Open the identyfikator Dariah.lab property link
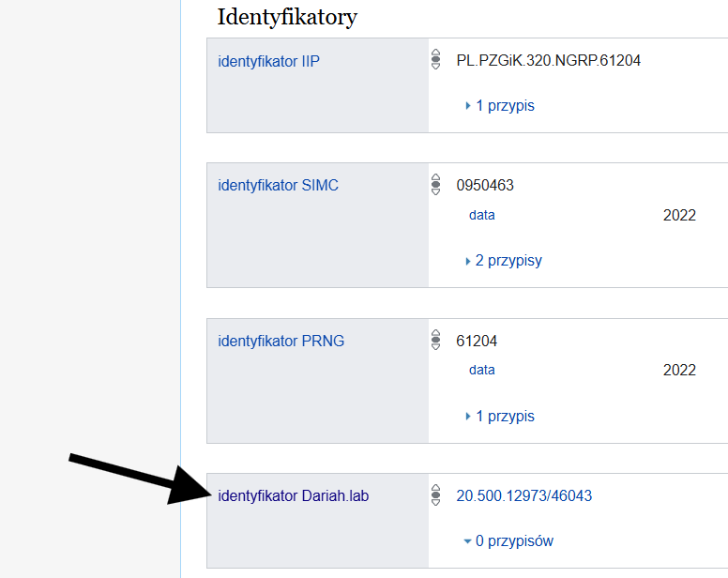Image resolution: width=728 pixels, height=578 pixels. pos(293,496)
